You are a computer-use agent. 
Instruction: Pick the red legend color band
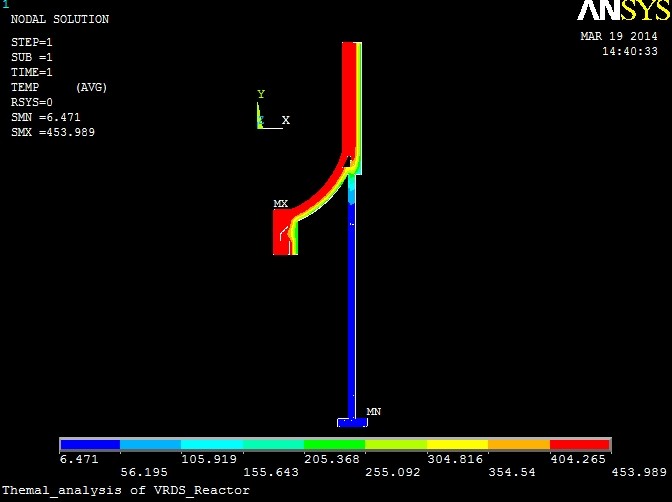pyautogui.click(x=580, y=444)
